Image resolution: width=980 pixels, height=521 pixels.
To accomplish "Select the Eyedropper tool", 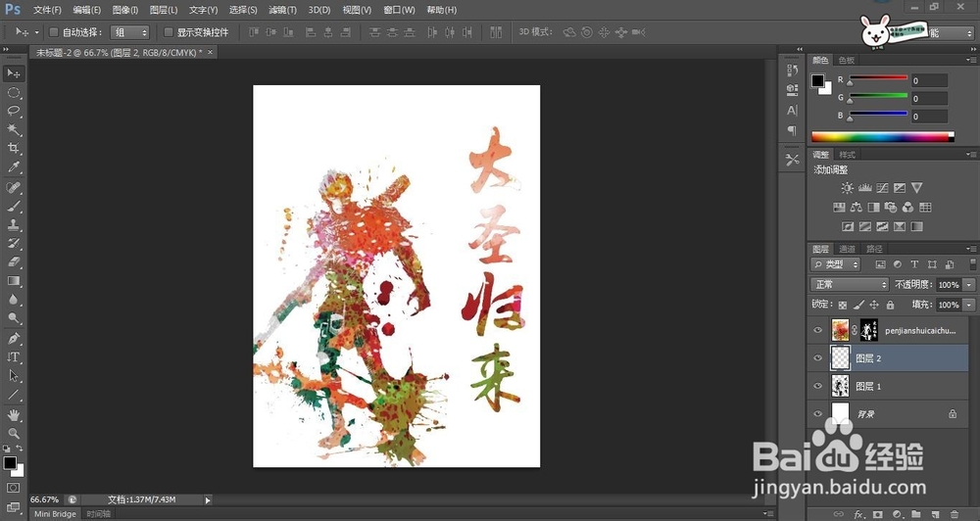I will [x=14, y=166].
